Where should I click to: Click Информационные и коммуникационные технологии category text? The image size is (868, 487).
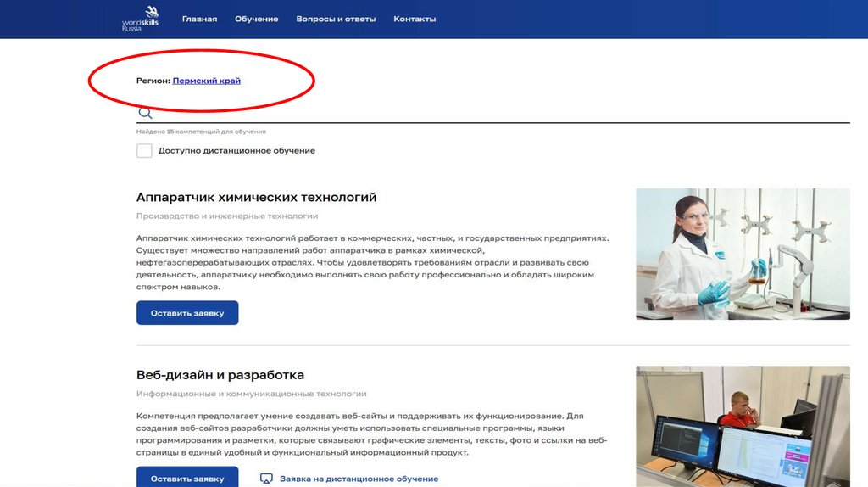coord(251,394)
